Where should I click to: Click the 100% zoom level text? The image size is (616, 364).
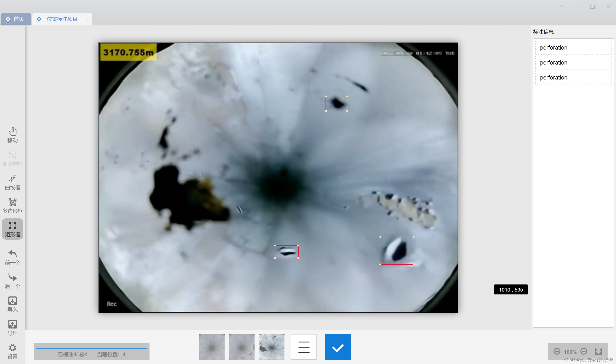pos(570,352)
